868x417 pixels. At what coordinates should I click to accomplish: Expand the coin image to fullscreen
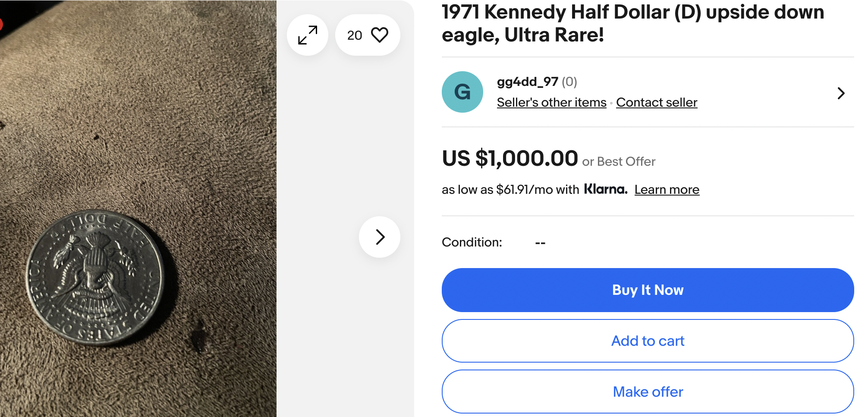pos(308,35)
